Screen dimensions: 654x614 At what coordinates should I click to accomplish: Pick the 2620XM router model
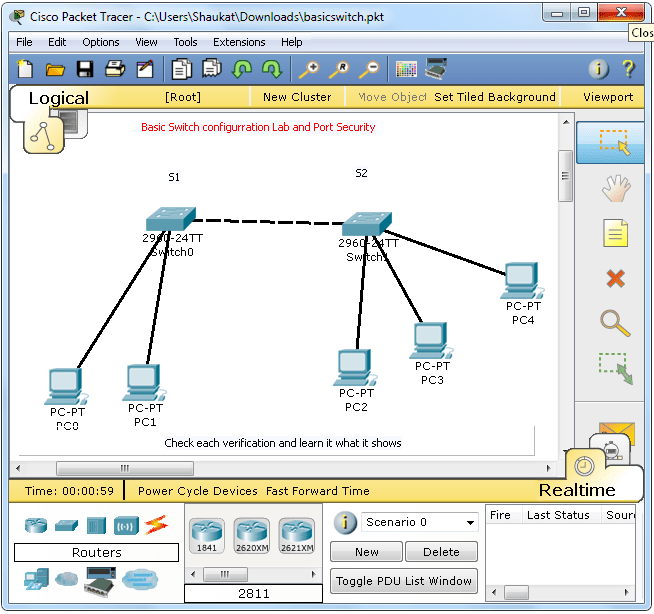point(252,536)
